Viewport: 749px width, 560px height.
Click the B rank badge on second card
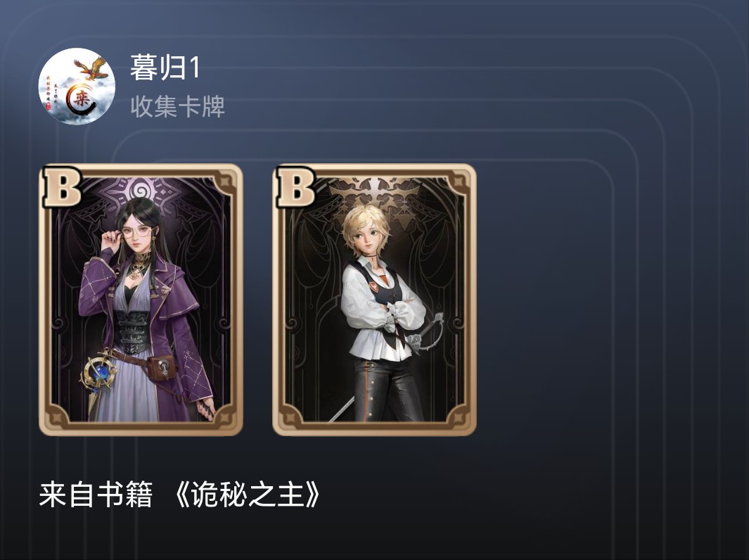295,186
